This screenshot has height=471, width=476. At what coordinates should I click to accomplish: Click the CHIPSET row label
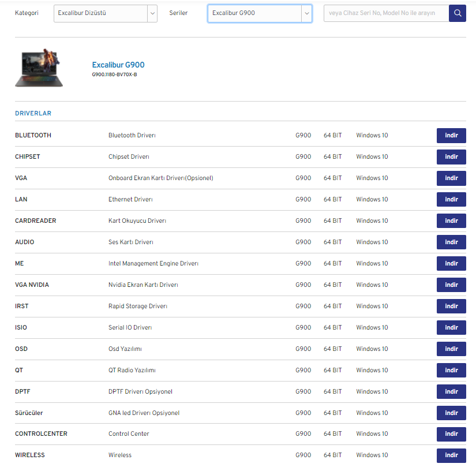pyautogui.click(x=27, y=156)
